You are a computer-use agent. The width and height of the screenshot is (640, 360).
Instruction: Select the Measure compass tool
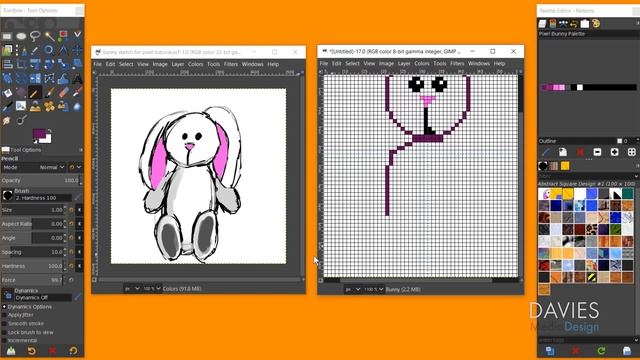[63, 50]
